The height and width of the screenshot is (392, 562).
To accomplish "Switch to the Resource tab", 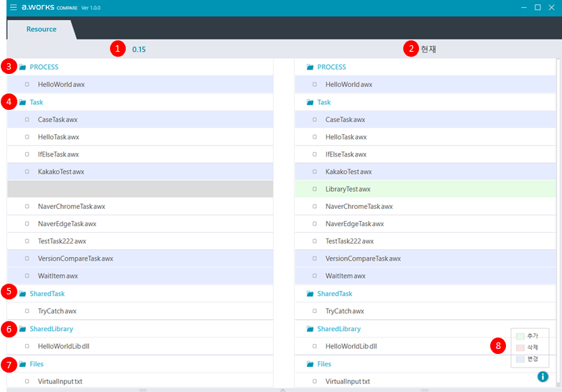I will (41, 29).
